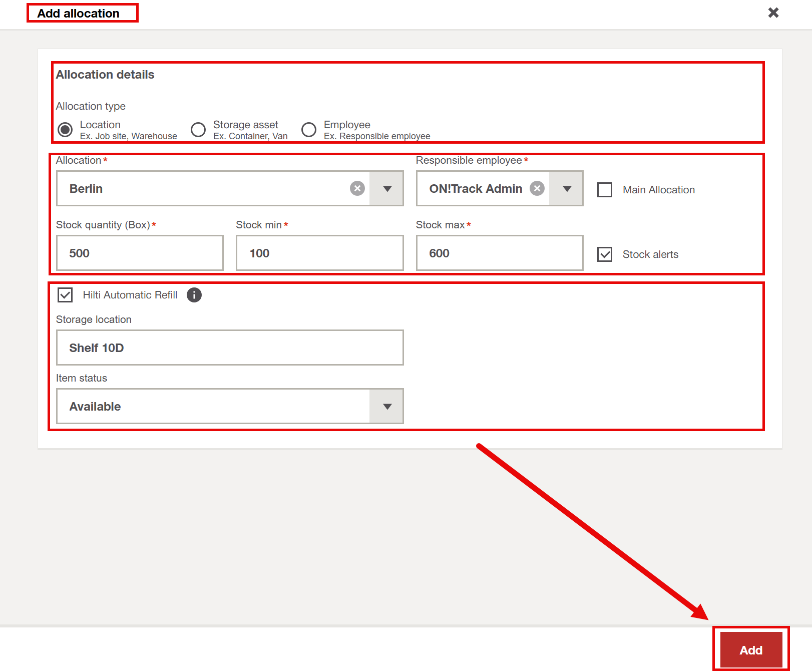Screen dimensions: 812x671
Task: Click the Add button
Action: pyautogui.click(x=750, y=650)
